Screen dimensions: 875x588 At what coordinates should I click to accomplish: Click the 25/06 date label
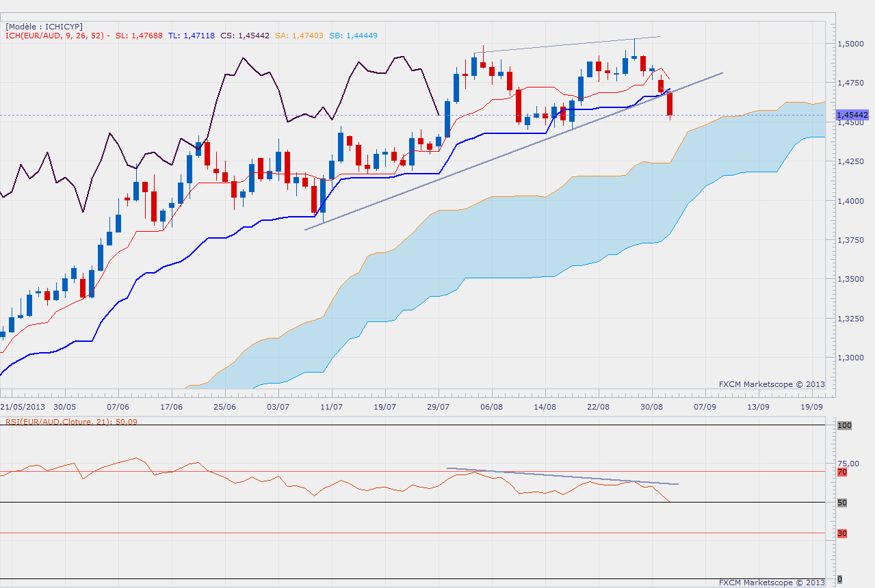[225, 406]
